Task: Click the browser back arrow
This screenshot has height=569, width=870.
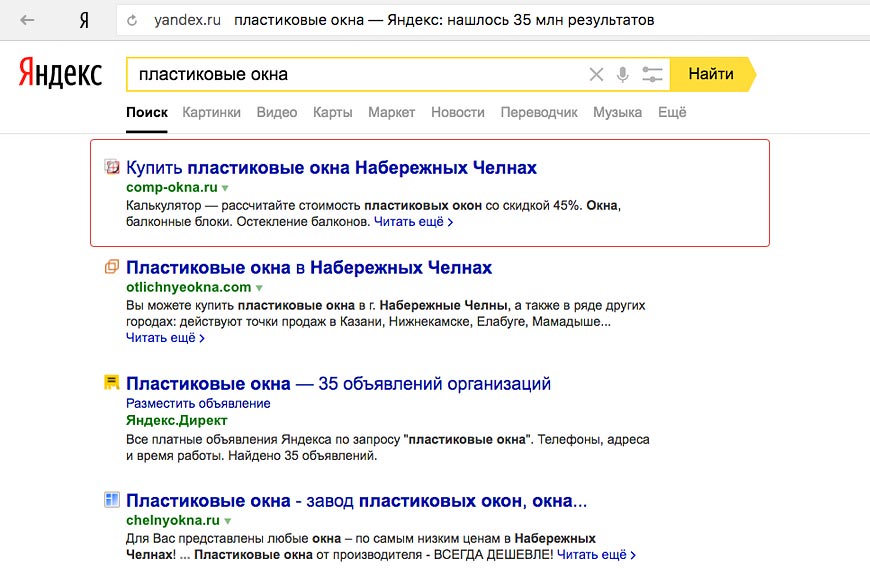Action: click(x=27, y=20)
